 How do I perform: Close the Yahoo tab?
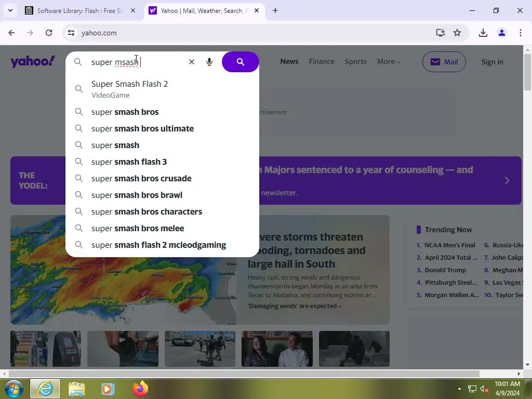257,10
